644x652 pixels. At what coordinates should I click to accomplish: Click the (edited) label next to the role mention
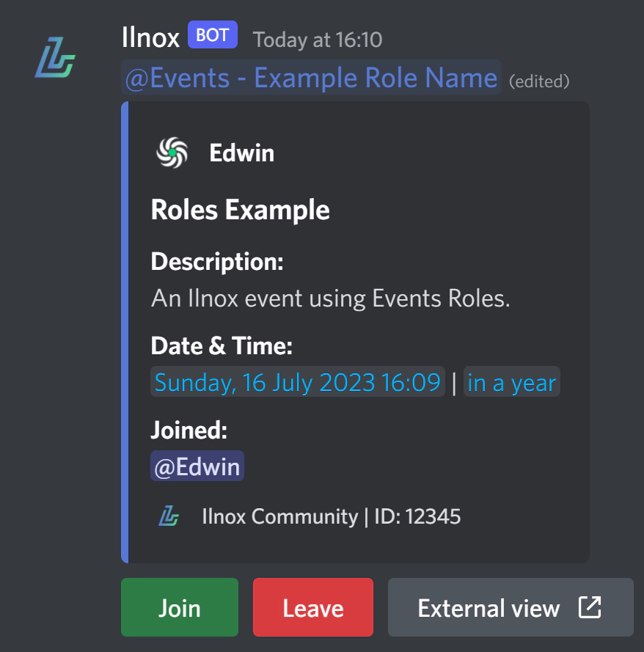(x=540, y=81)
